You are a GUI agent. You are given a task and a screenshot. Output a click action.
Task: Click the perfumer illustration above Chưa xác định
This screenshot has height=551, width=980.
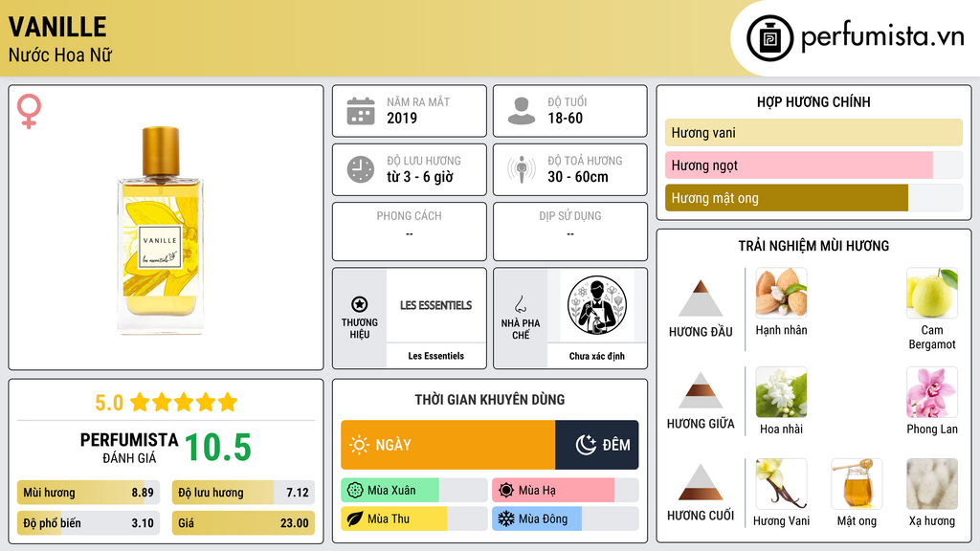point(597,305)
